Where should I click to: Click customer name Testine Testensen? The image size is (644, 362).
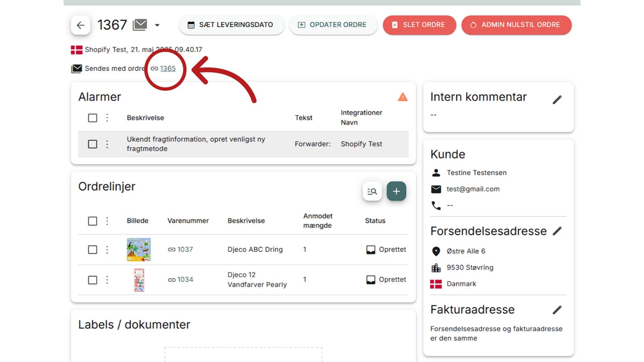[x=477, y=173]
